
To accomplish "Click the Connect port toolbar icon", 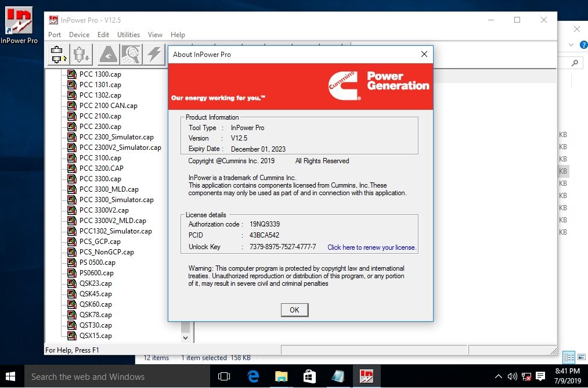I will pos(59,55).
